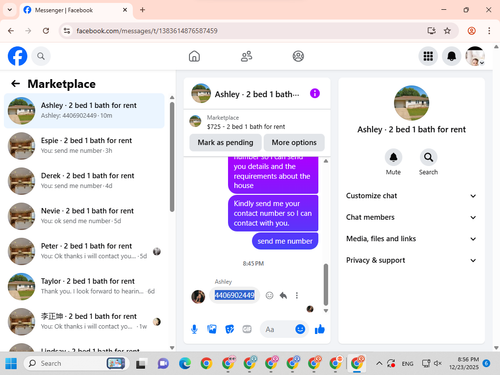Click install app icon in address bar
This screenshot has width=500, height=375.
431,31
